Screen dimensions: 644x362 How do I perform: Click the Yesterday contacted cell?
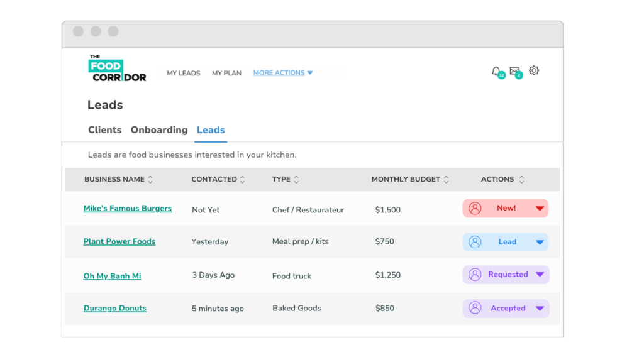pyautogui.click(x=210, y=242)
